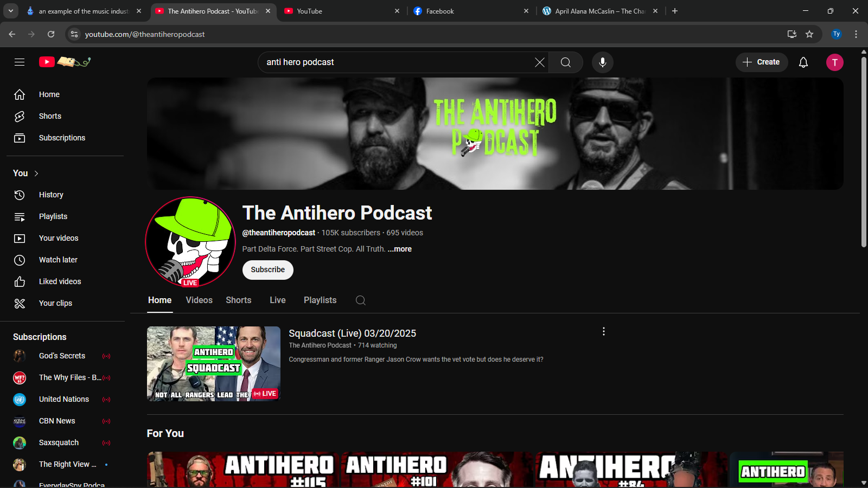
Task: Open watch History
Action: (65, 195)
